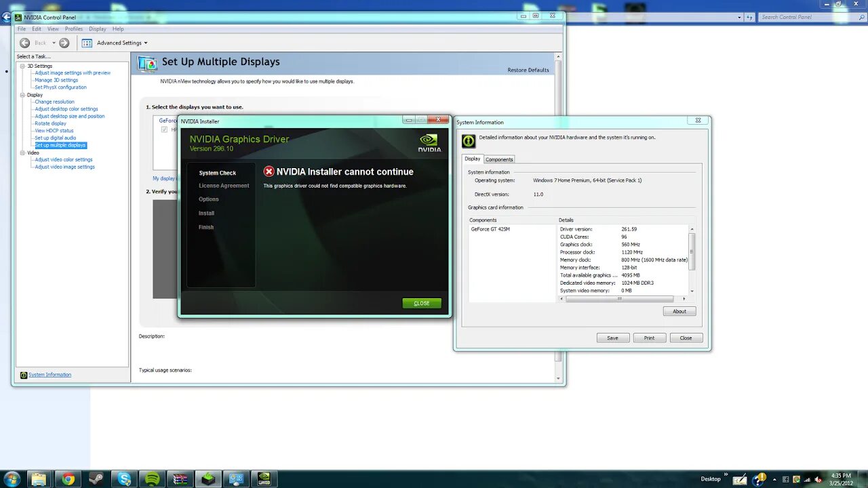The height and width of the screenshot is (488, 868).
Task: Click the horizontal scrollbar in Details list
Action: (x=619, y=299)
